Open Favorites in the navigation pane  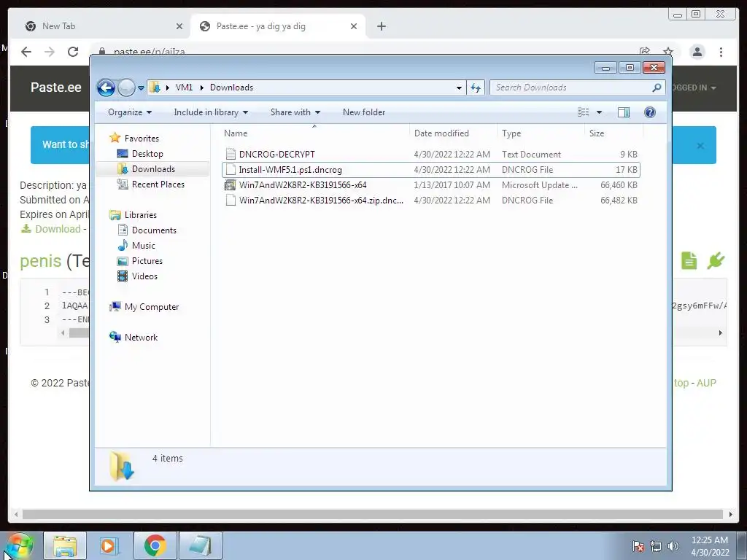(142, 138)
